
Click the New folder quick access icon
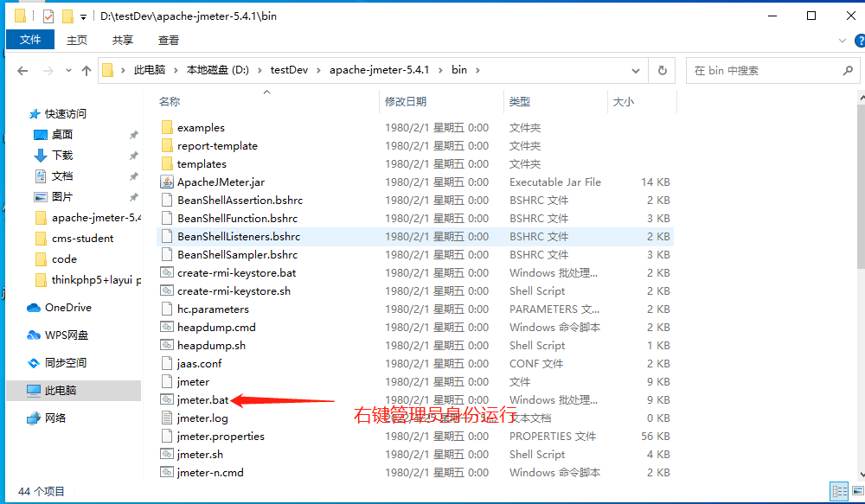[x=67, y=16]
